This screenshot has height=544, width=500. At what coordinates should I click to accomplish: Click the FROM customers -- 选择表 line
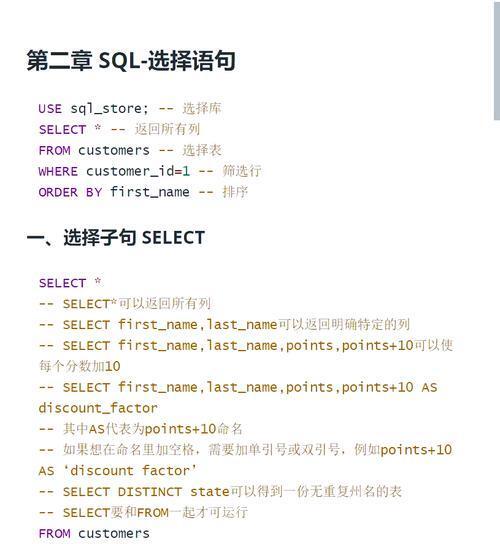click(x=130, y=150)
